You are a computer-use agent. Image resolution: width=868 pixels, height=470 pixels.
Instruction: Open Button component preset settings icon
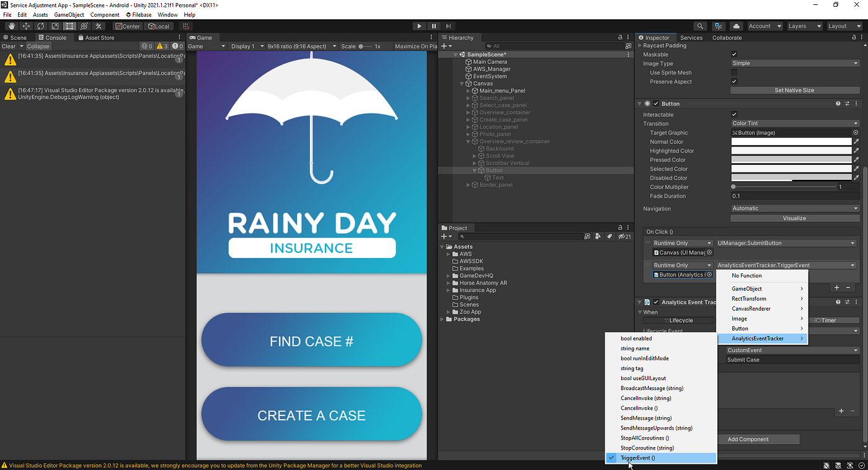847,104
